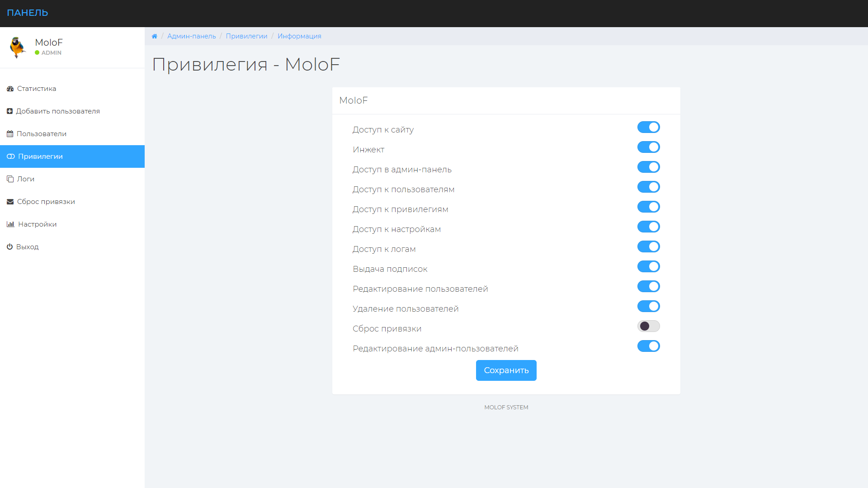
Task: Click the calendar icon beside Пользователи
Action: click(x=10, y=134)
